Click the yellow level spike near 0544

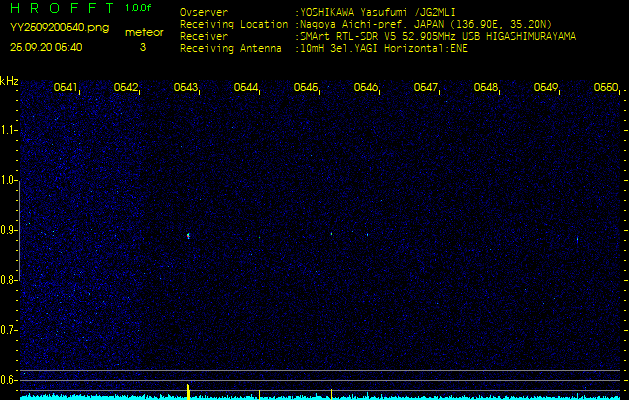tap(259, 394)
